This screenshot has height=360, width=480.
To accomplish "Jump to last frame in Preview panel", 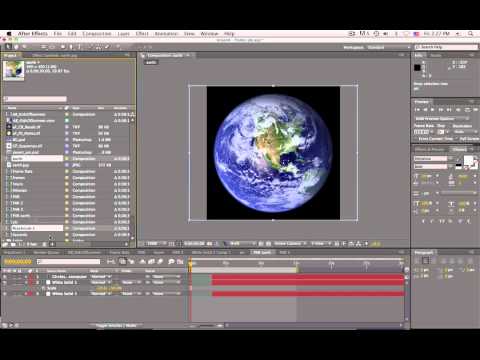I will [x=449, y=109].
